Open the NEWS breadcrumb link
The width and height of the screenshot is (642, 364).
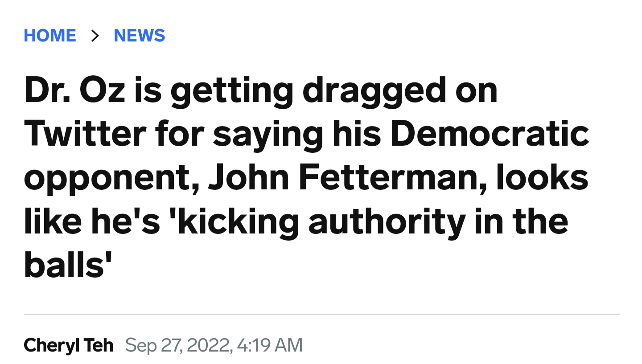pyautogui.click(x=140, y=36)
